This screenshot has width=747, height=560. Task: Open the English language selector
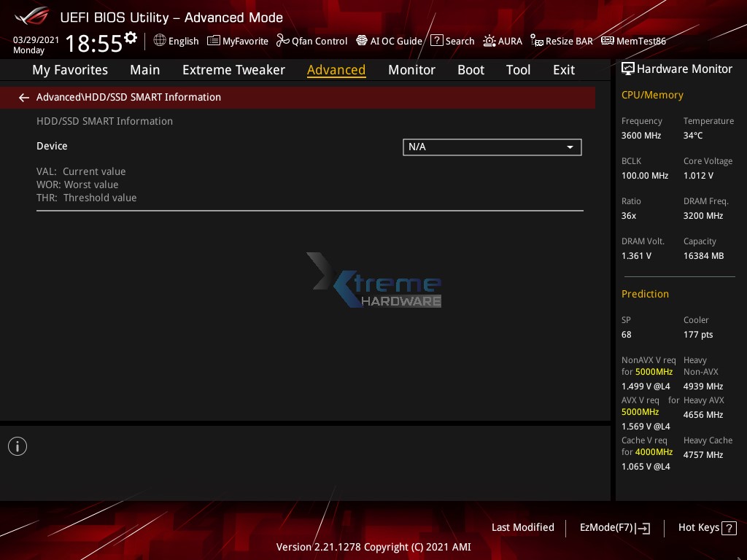[x=176, y=41]
